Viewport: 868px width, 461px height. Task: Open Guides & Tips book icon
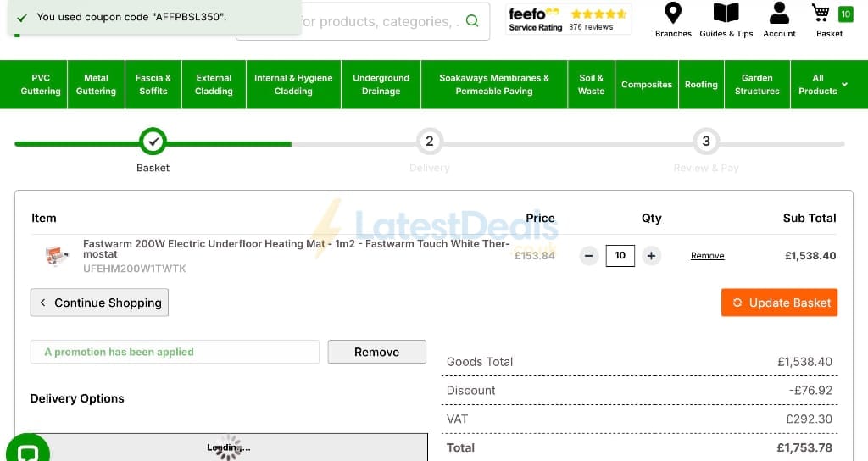coord(726,14)
